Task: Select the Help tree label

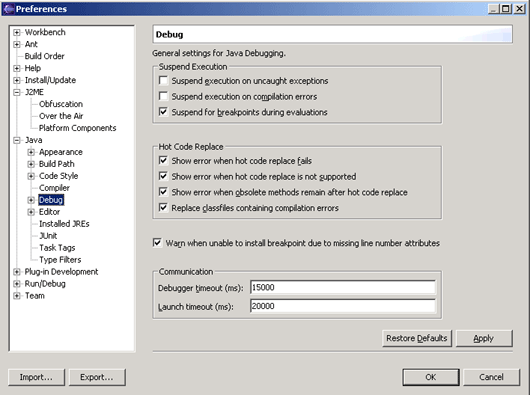Action: [x=32, y=68]
